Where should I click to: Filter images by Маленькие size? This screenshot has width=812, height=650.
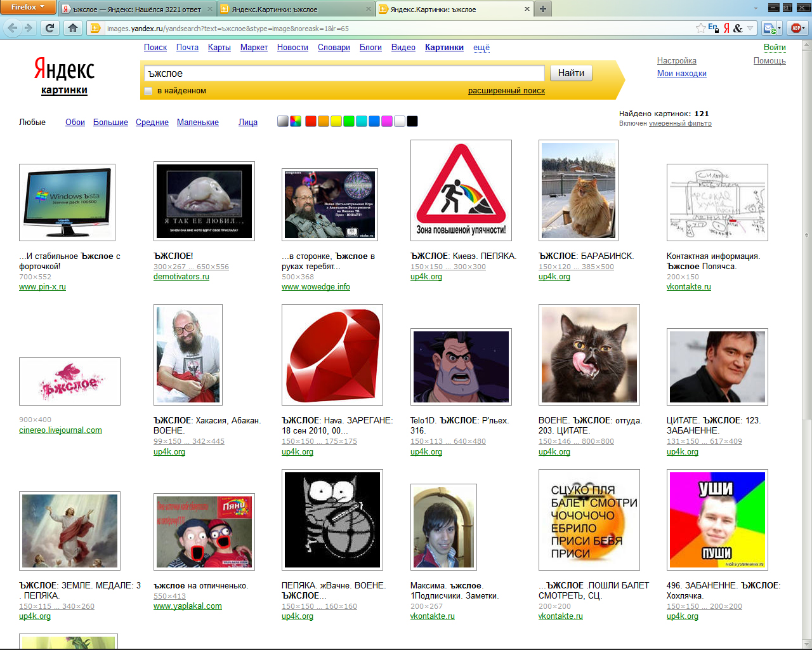pos(198,123)
